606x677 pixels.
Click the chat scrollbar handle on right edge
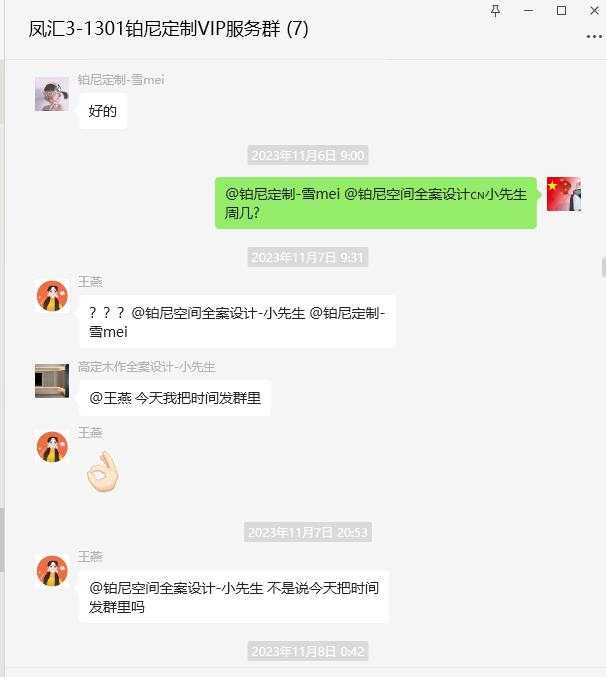point(604,267)
